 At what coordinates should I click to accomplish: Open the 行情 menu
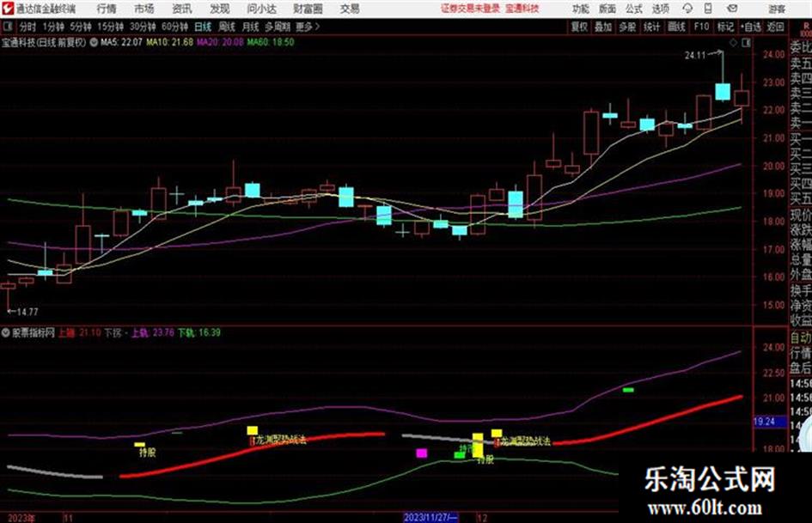pyautogui.click(x=107, y=9)
